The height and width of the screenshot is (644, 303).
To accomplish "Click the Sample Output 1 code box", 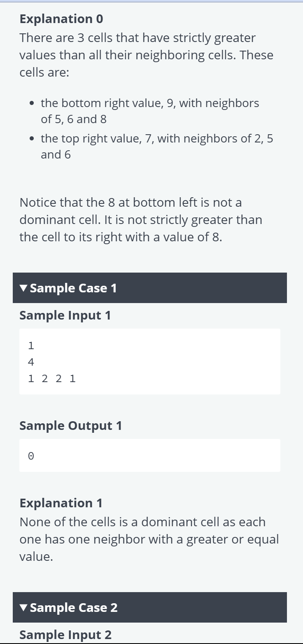I will (x=150, y=455).
